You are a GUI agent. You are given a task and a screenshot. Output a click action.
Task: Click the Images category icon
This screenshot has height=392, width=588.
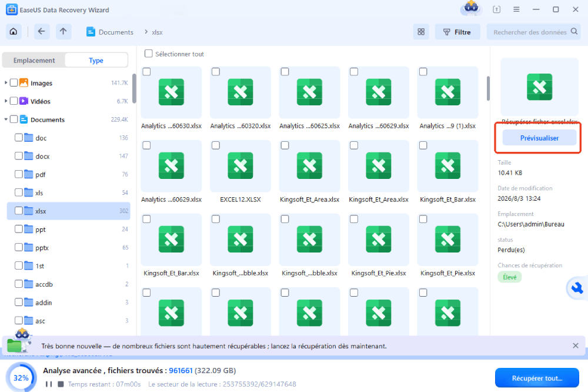tap(24, 82)
